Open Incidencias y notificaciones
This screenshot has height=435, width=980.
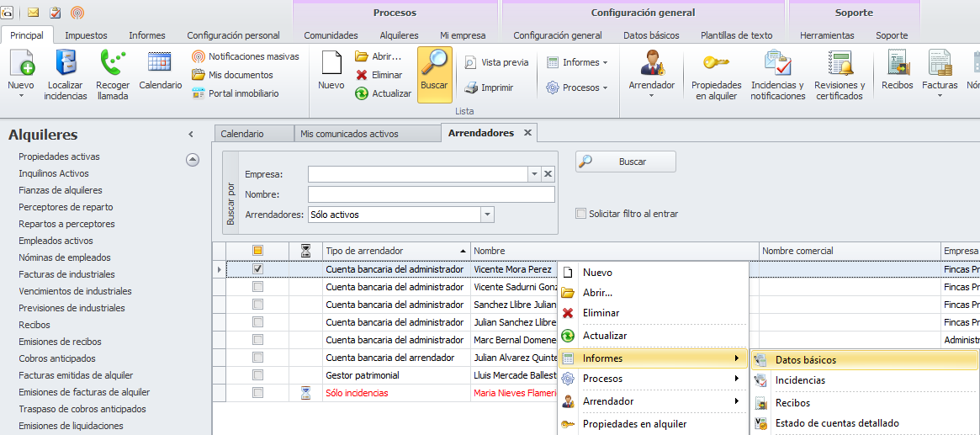(x=778, y=74)
